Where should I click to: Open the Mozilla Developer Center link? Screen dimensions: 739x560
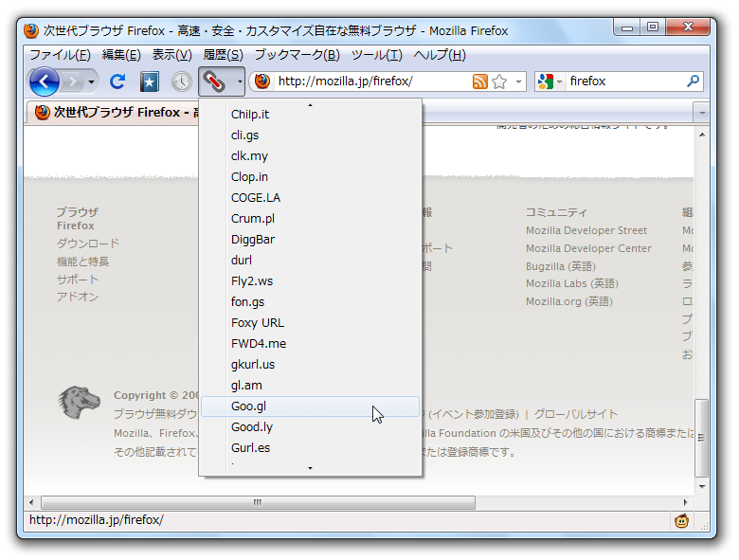tap(588, 248)
